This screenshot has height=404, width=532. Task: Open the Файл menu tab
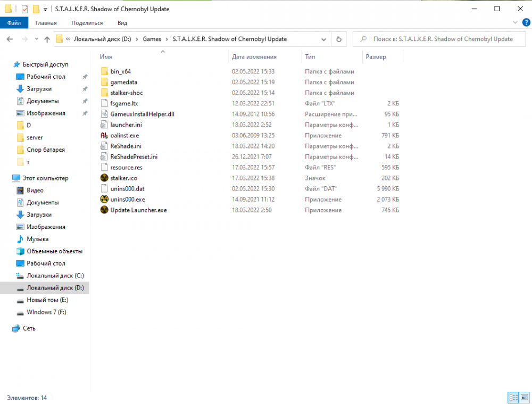14,23
